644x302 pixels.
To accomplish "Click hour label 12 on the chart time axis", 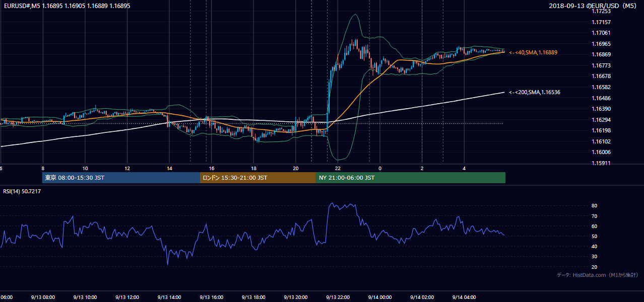I will tap(127, 169).
